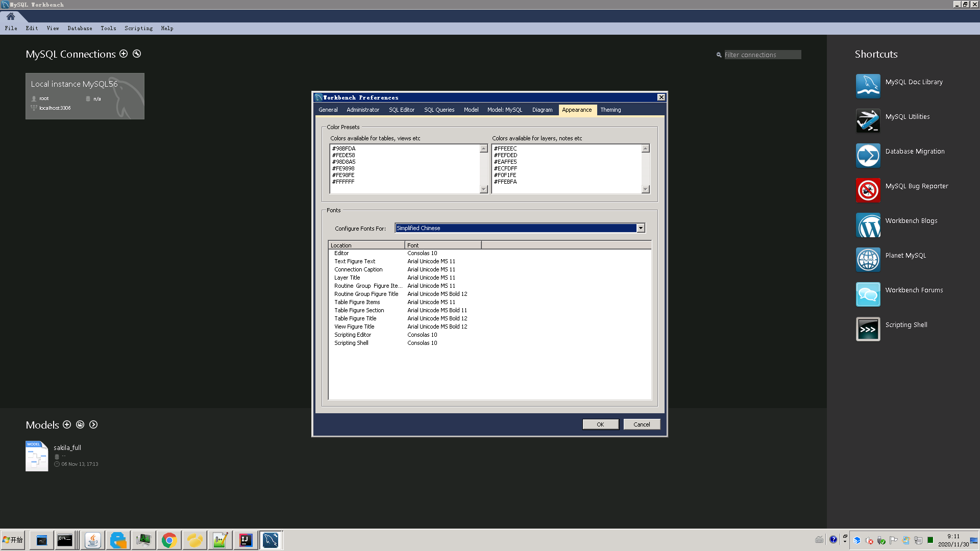Open the Scripting menu
The width and height of the screenshot is (980, 551).
tap(138, 29)
